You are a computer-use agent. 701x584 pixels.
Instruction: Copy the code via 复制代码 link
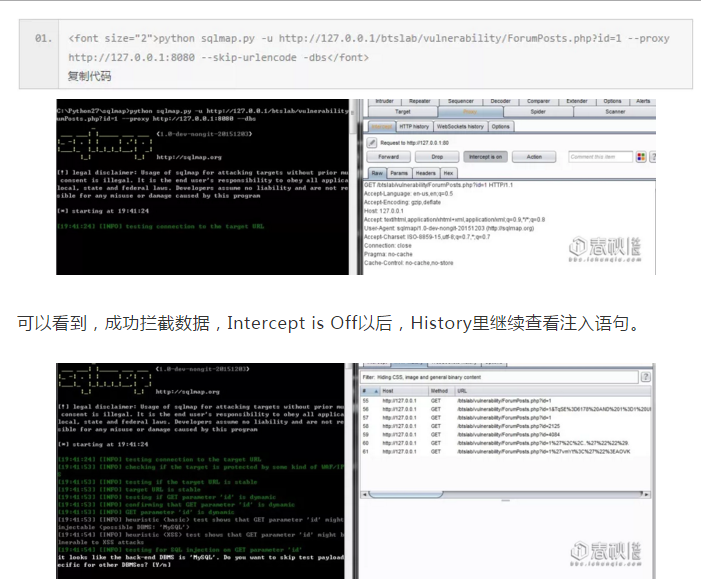click(89, 76)
